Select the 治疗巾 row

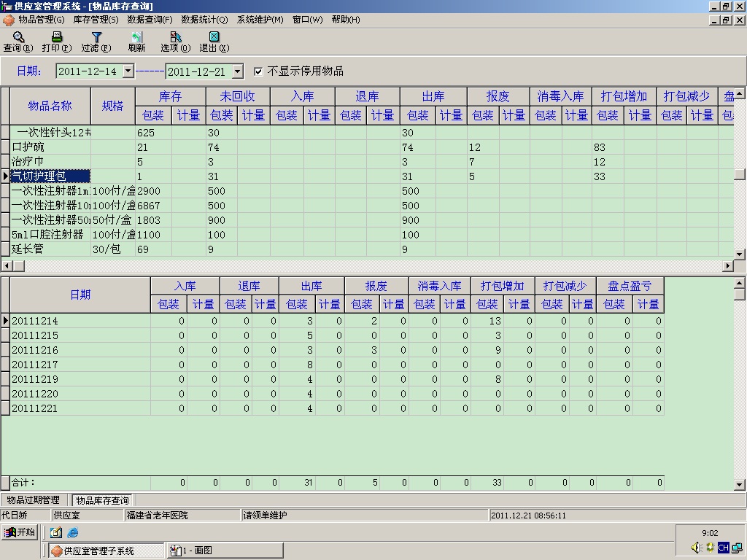click(x=367, y=162)
